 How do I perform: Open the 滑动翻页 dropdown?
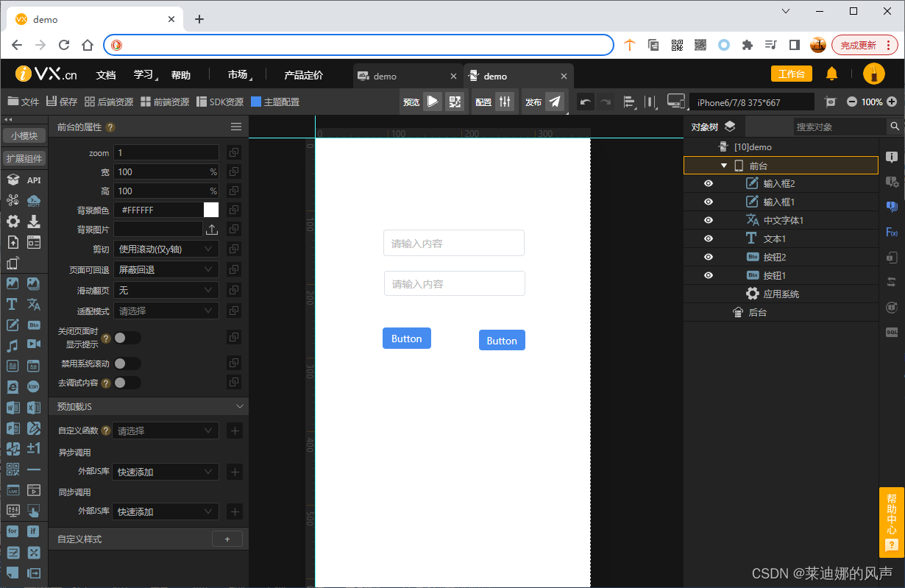pyautogui.click(x=166, y=290)
